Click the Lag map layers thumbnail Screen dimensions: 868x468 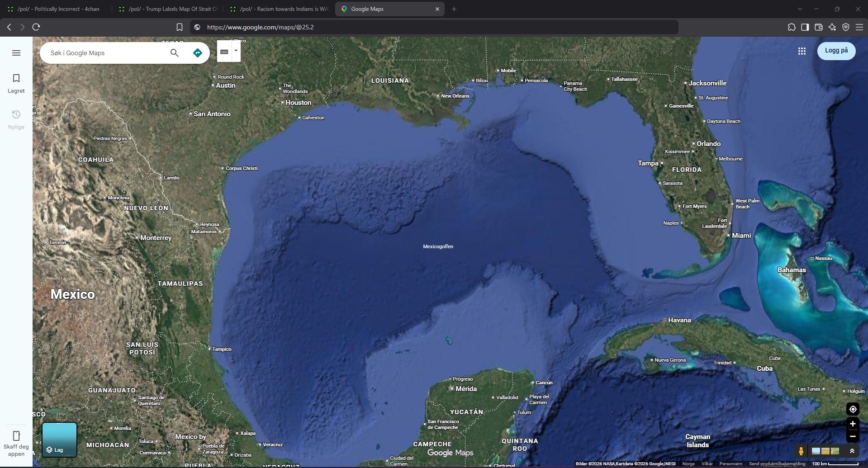tap(59, 440)
